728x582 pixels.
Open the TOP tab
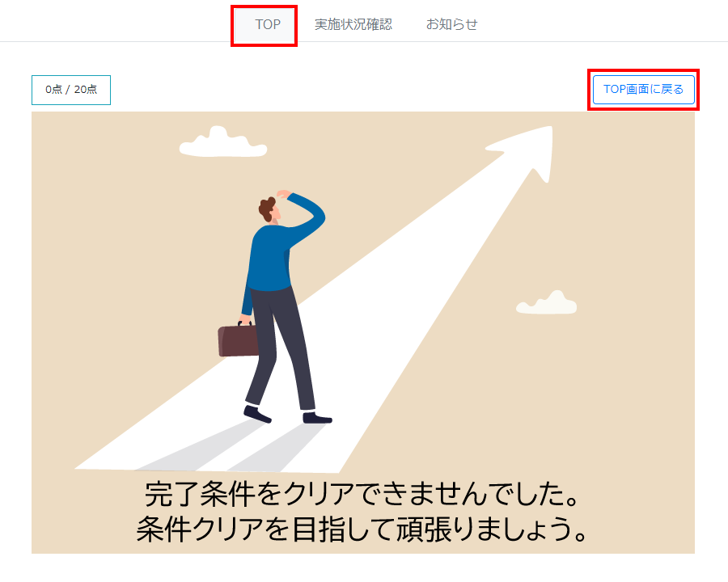click(x=268, y=24)
